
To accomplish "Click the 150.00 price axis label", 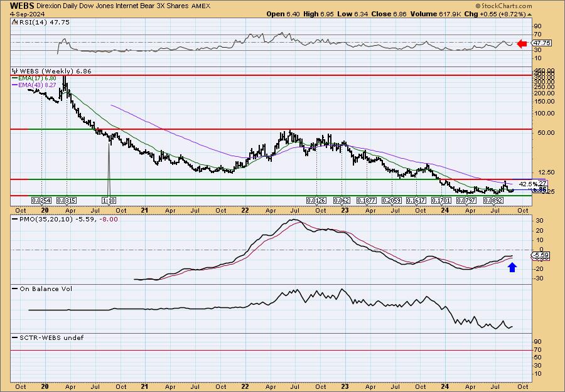I will (545, 102).
